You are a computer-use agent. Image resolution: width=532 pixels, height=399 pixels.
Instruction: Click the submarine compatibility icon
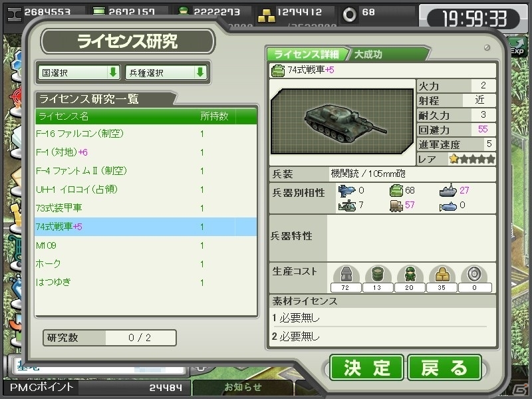[x=448, y=206]
